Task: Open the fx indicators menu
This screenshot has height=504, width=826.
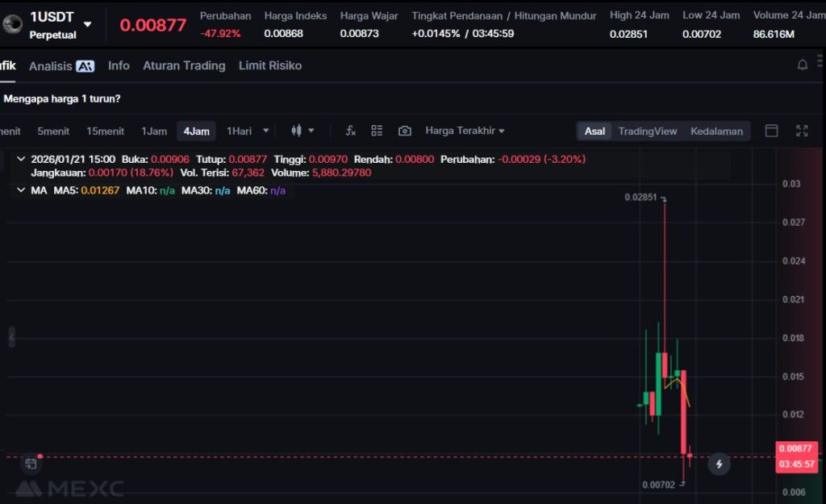Action: [350, 131]
